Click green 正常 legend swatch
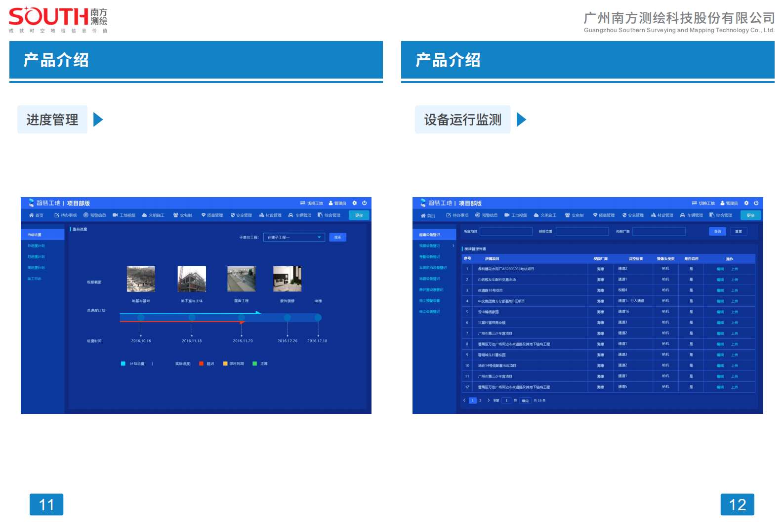 click(255, 364)
